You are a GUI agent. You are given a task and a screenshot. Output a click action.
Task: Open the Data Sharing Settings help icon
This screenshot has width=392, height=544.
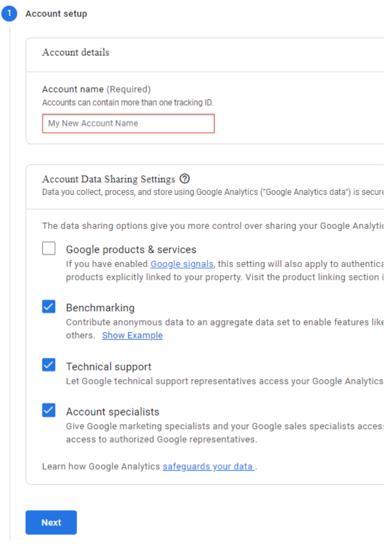185,179
